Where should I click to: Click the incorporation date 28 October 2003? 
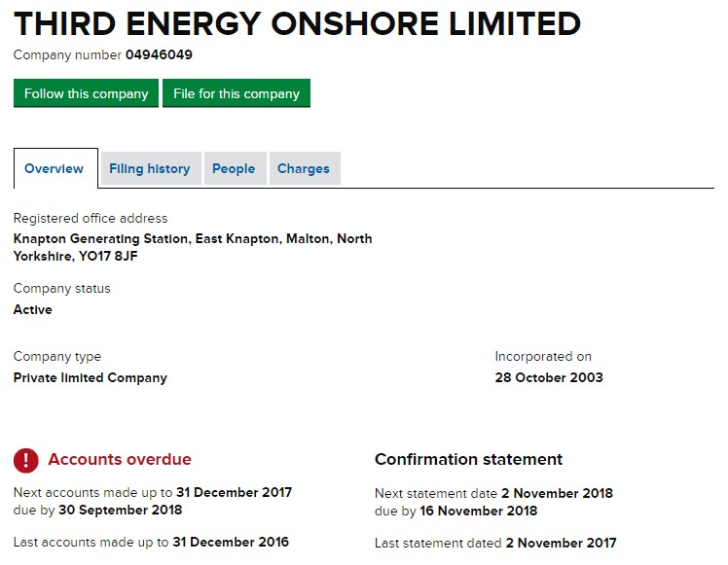point(549,377)
